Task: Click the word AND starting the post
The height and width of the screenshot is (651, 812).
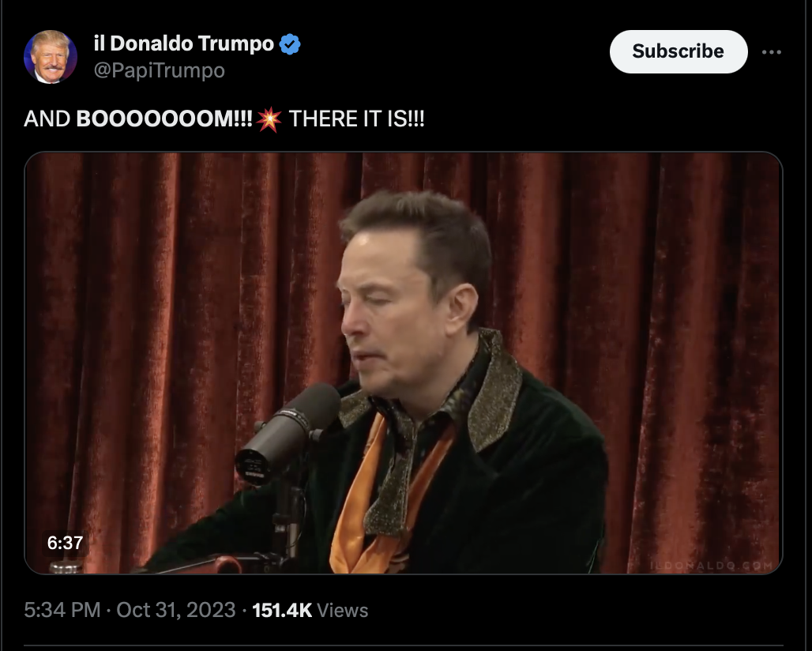Action: coord(47,119)
